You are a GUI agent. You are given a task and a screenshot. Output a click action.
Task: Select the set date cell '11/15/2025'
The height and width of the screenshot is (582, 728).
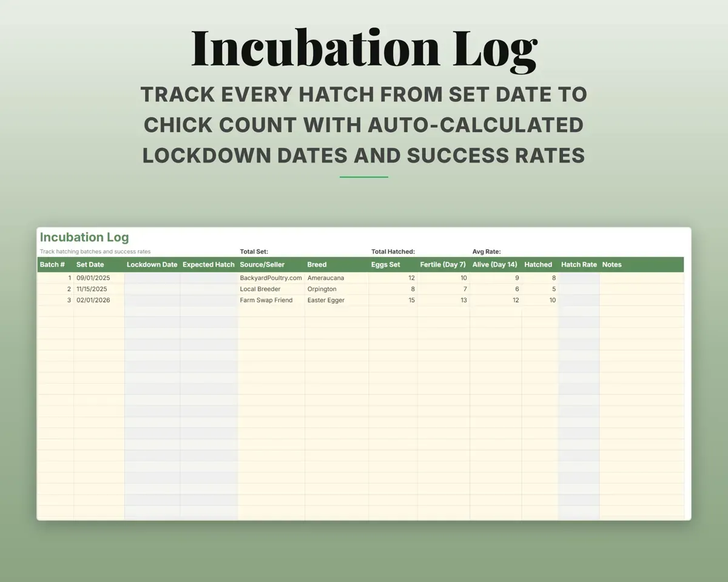pos(99,289)
